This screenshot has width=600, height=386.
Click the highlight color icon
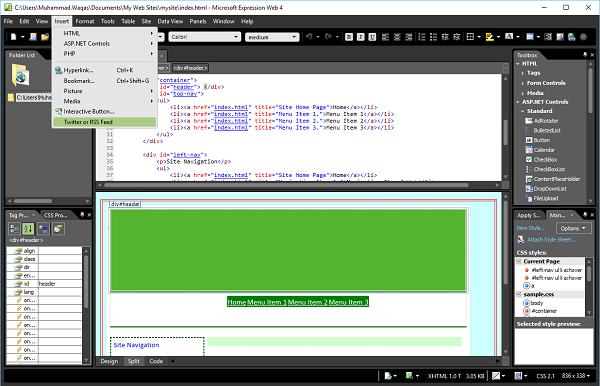(489, 37)
